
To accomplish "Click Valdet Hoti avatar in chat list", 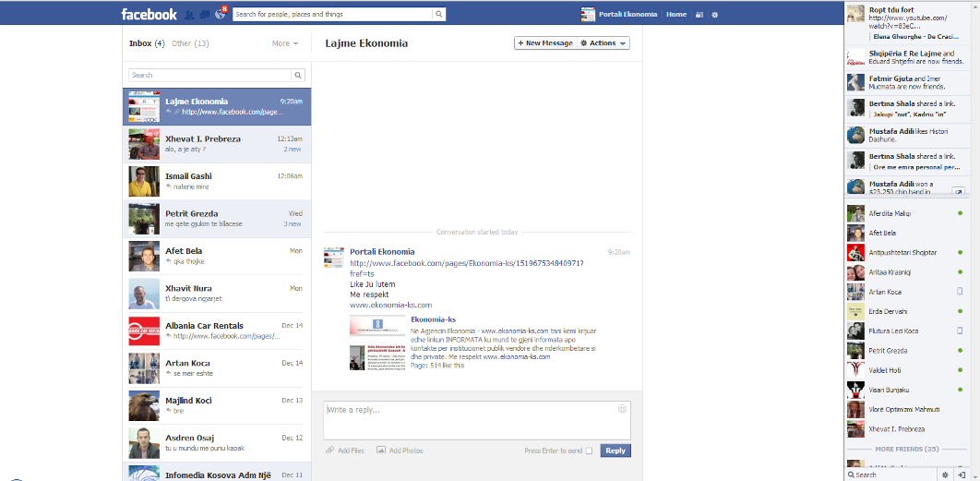I will [x=855, y=370].
